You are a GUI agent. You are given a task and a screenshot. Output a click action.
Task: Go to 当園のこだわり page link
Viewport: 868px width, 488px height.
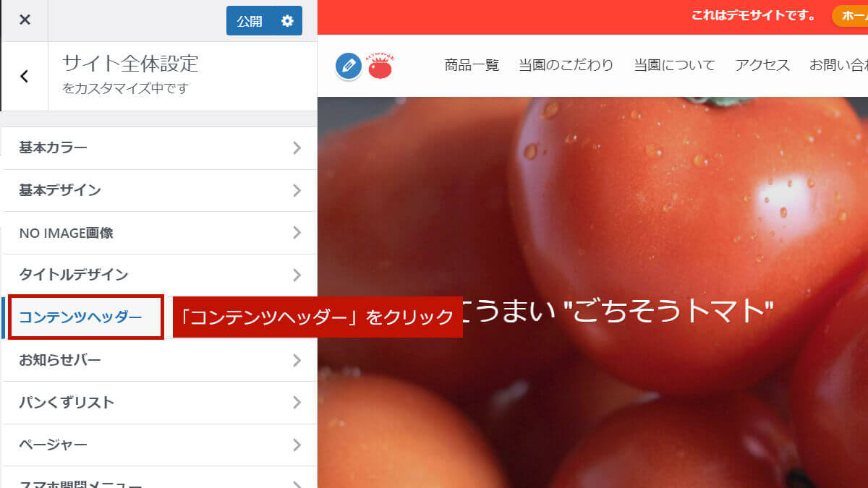(x=566, y=65)
